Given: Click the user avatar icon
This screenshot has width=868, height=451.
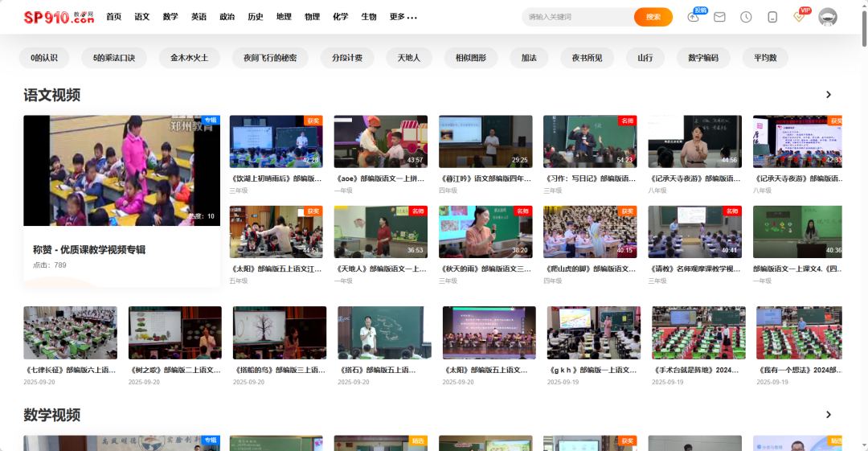Looking at the screenshot, I should [x=828, y=17].
